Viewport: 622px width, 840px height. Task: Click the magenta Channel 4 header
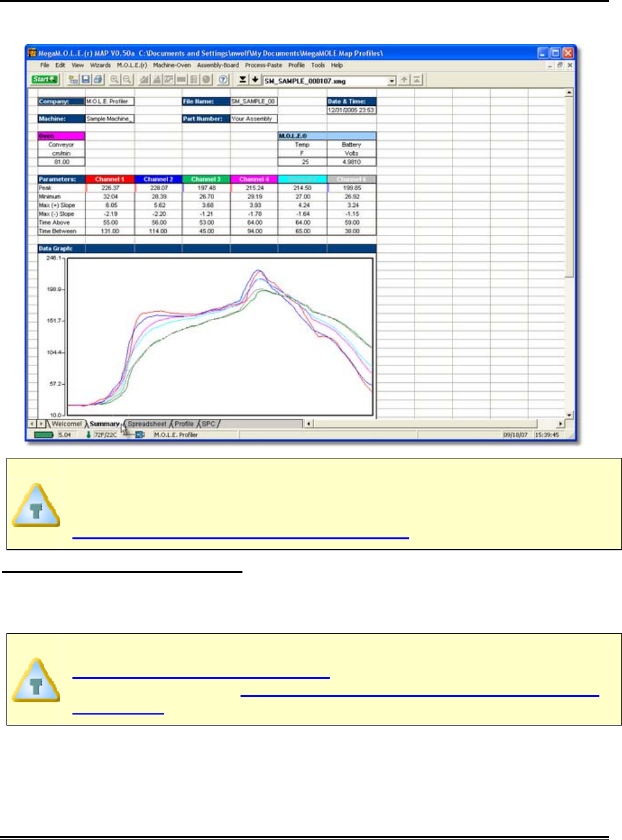pos(254,179)
